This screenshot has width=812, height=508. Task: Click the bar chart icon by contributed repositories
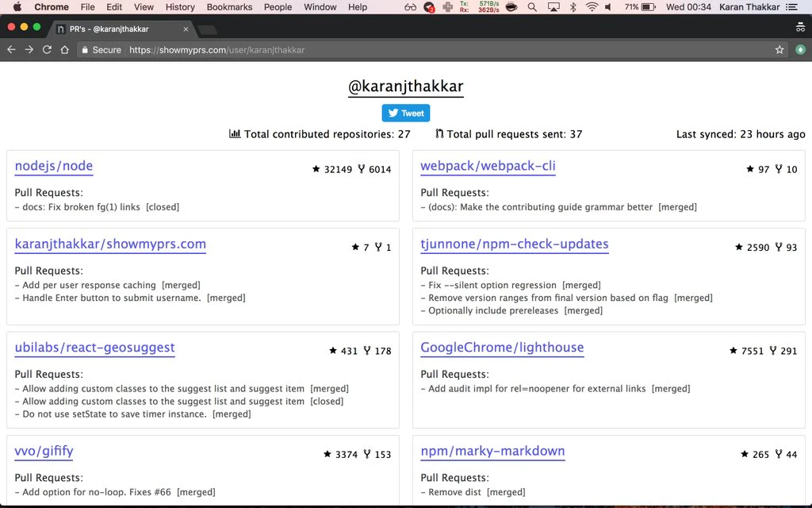coord(235,133)
